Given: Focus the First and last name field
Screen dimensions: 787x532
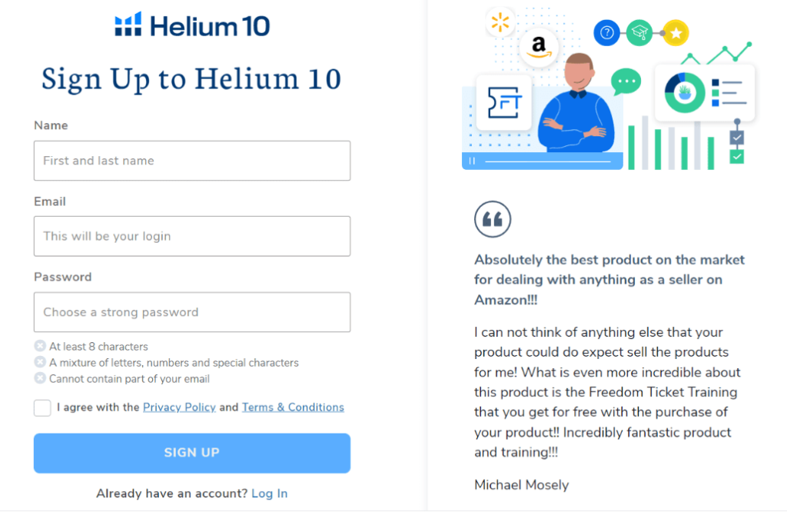Looking at the screenshot, I should pyautogui.click(x=192, y=161).
